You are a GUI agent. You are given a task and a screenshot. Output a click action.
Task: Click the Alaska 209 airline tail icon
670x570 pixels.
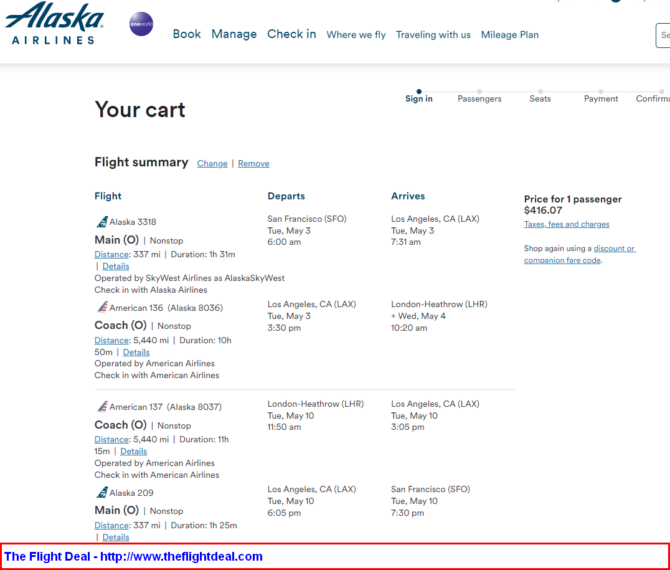click(x=102, y=493)
